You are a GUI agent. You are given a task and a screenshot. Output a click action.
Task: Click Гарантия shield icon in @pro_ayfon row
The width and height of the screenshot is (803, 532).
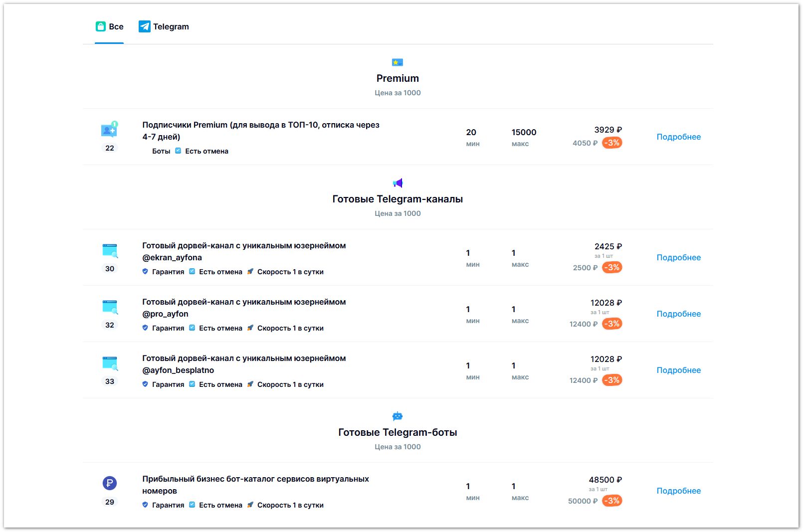(x=145, y=328)
